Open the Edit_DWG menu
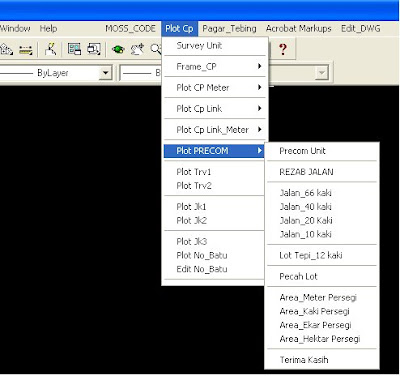Image resolution: width=400 pixels, height=376 pixels. click(x=361, y=29)
